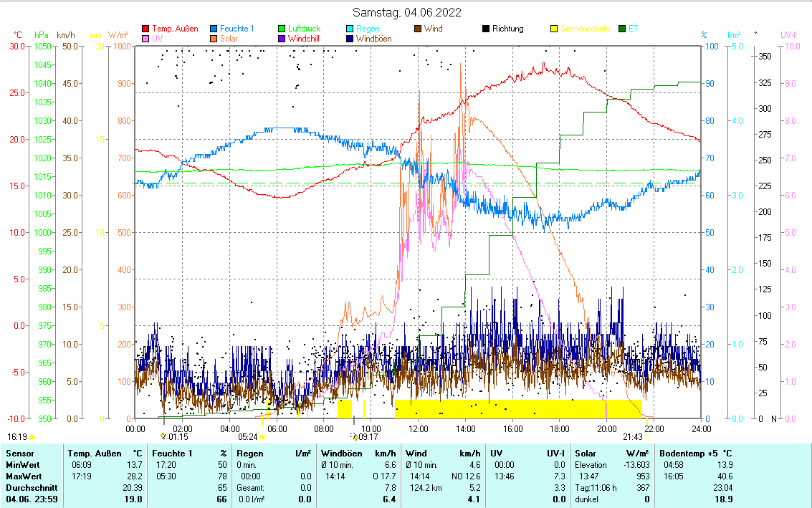Viewport: 812px width, 508px height.
Task: Click the cyan Regen legend swatch
Action: click(350, 29)
